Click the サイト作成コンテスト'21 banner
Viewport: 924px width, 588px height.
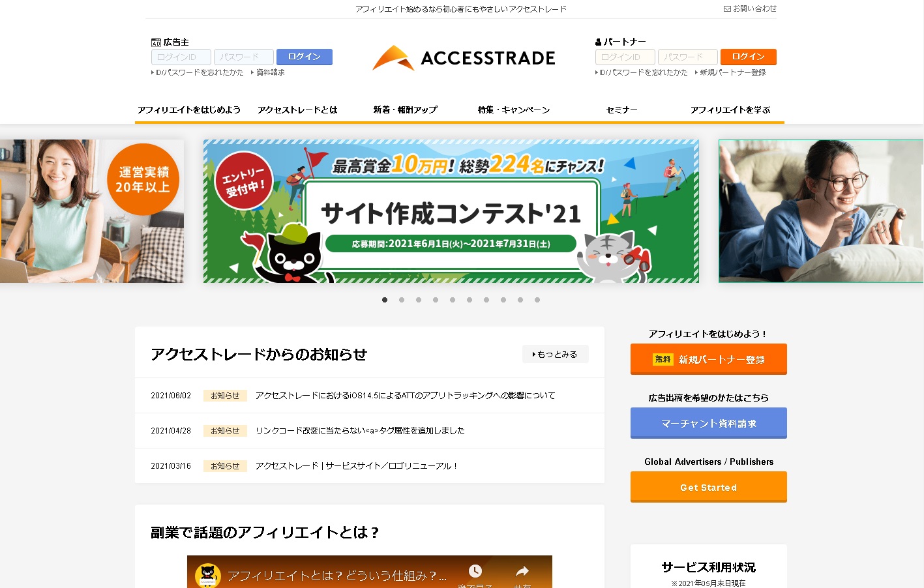tap(451, 211)
